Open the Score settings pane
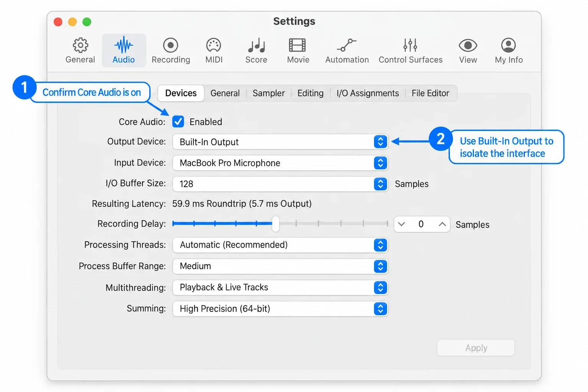 [256, 51]
